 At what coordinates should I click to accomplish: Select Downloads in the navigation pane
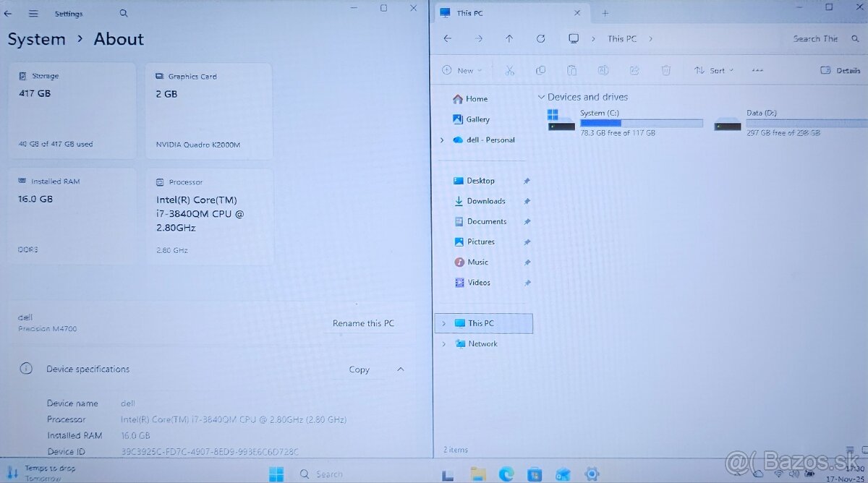pos(485,201)
